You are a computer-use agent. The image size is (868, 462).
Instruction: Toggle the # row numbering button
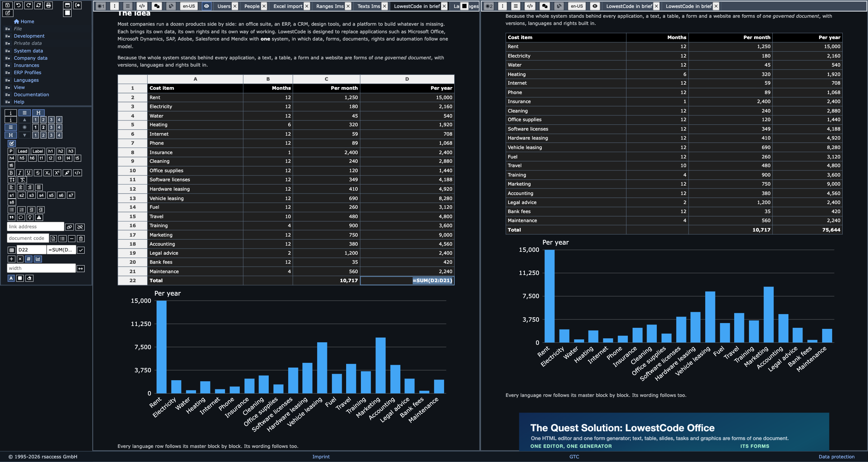click(x=29, y=259)
